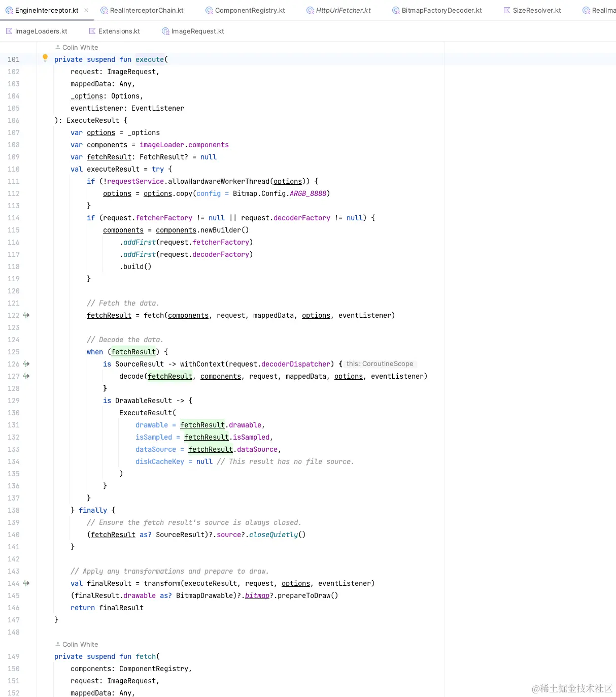Open the ImageLoaders.kt tab

click(36, 31)
